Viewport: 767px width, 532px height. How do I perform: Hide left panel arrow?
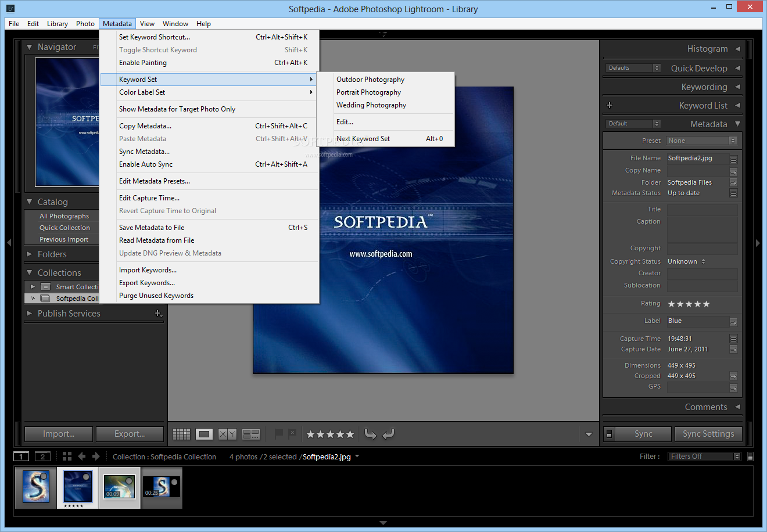point(9,243)
